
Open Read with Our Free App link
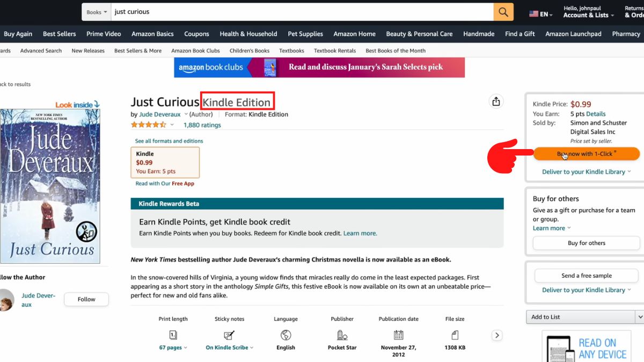pyautogui.click(x=165, y=183)
